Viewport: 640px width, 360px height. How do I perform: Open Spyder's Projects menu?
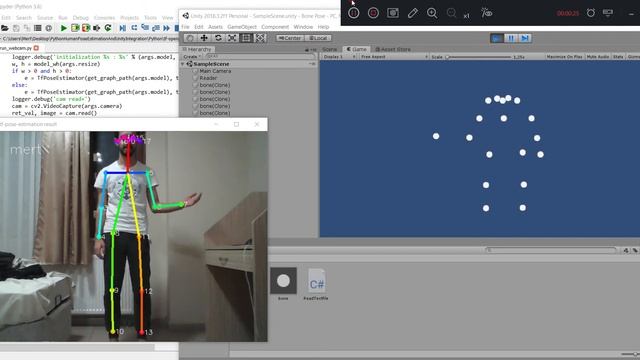pos(129,18)
